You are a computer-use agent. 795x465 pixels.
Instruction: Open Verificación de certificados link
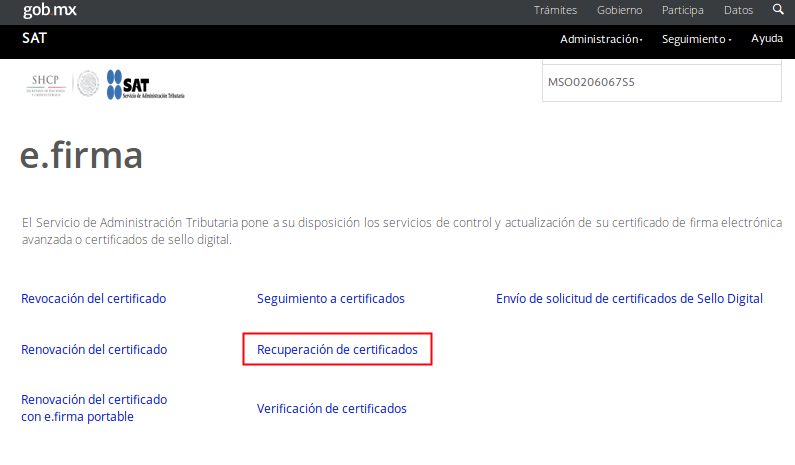(332, 409)
